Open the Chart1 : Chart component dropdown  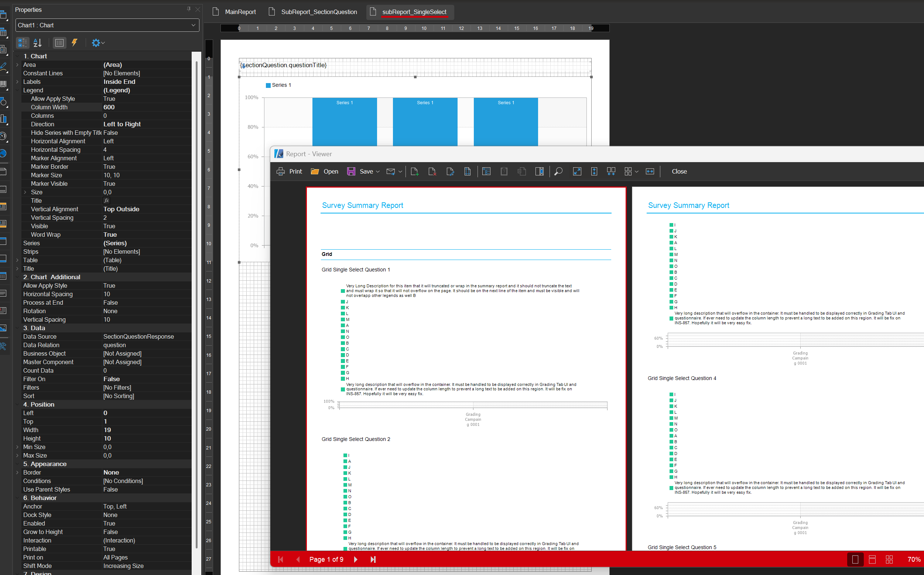click(194, 25)
